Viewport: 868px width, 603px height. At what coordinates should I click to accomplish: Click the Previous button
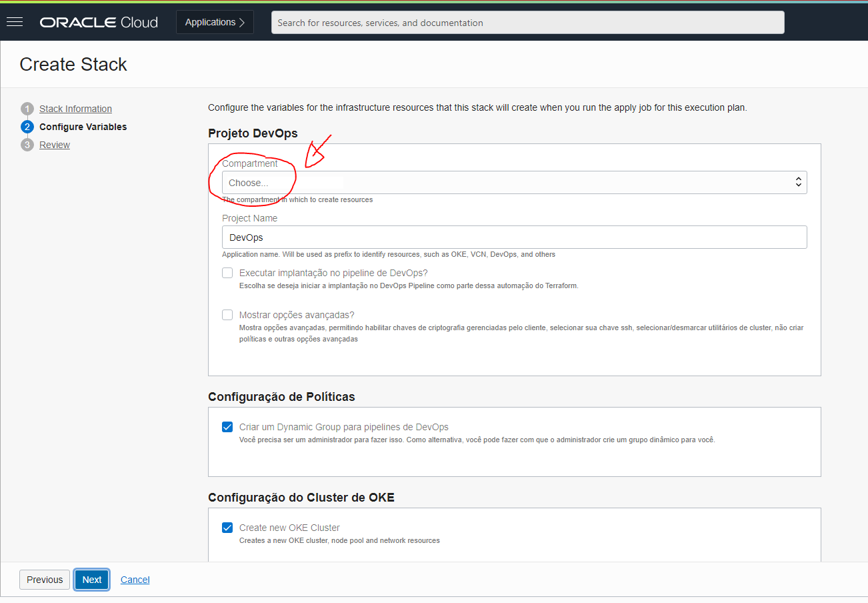point(45,580)
